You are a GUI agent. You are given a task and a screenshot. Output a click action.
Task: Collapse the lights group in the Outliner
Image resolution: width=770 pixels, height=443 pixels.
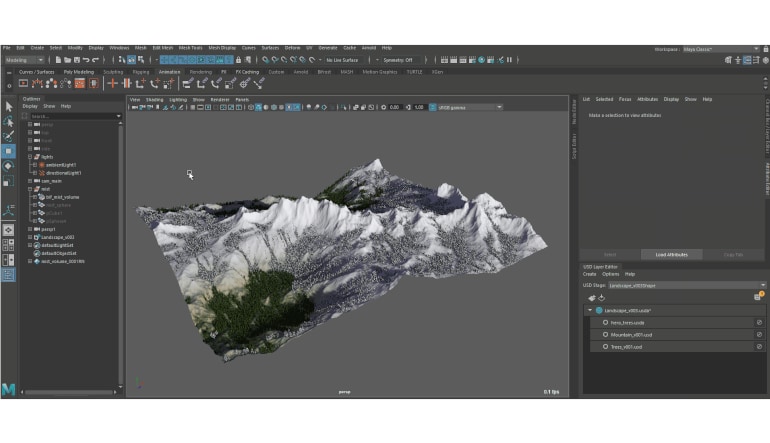[x=30, y=157]
